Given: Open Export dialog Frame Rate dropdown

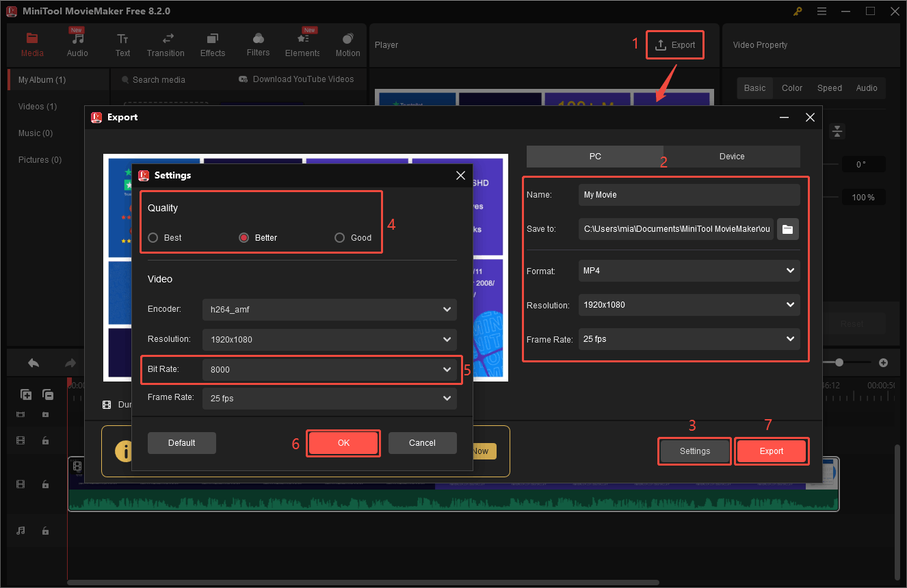Looking at the screenshot, I should point(689,338).
